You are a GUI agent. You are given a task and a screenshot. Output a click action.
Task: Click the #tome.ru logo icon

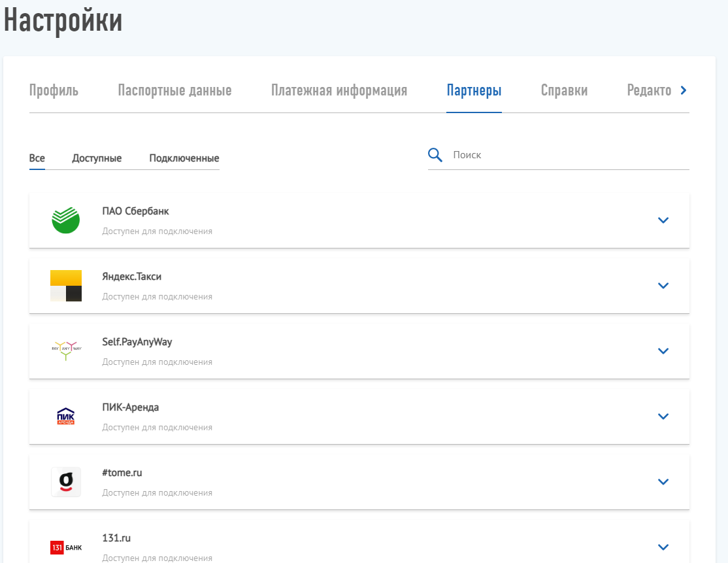(66, 482)
